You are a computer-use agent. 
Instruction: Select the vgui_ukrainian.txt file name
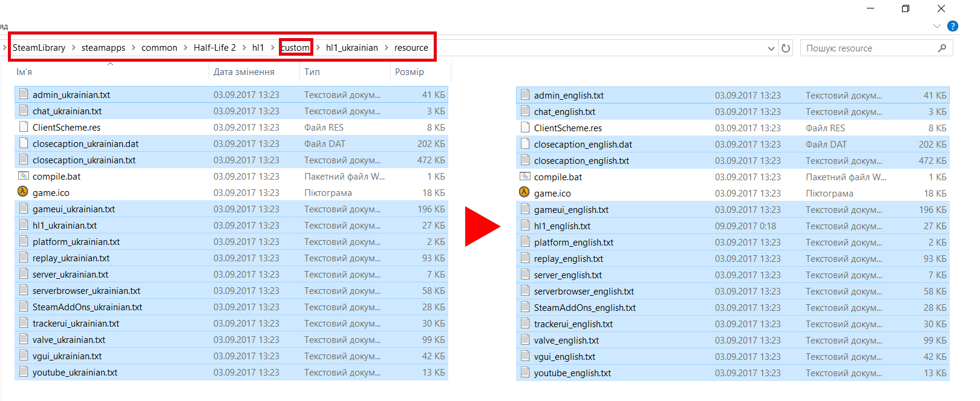click(67, 356)
